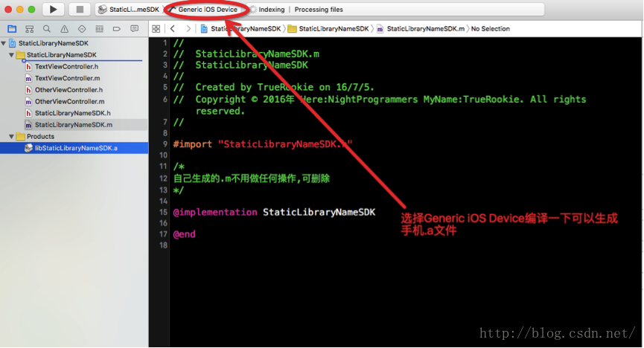Click the Chinese comment on line 12
Screen dimensions: 644x348
tap(252, 178)
